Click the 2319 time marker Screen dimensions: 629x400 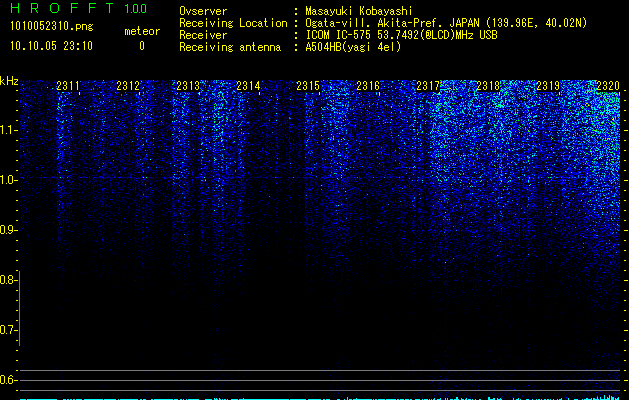pos(548,86)
